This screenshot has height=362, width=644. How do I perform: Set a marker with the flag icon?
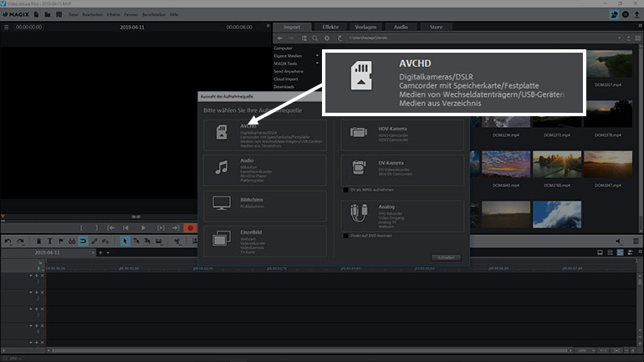[61, 242]
